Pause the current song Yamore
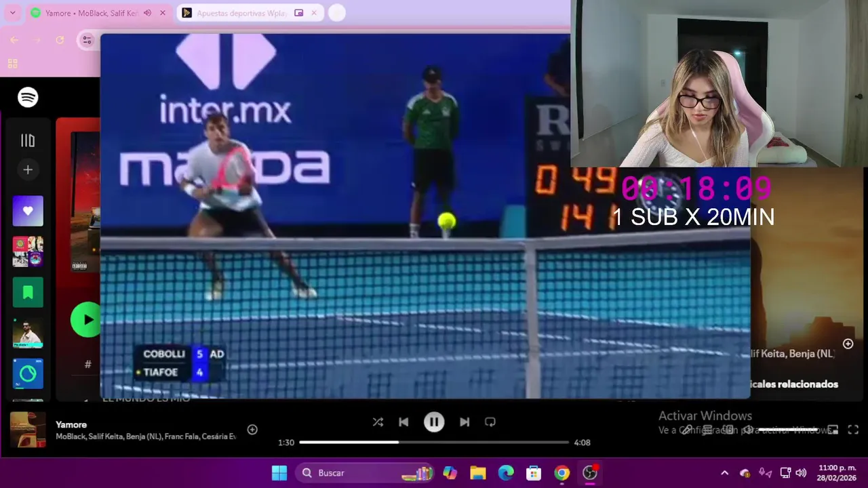The width and height of the screenshot is (868, 488). (434, 422)
